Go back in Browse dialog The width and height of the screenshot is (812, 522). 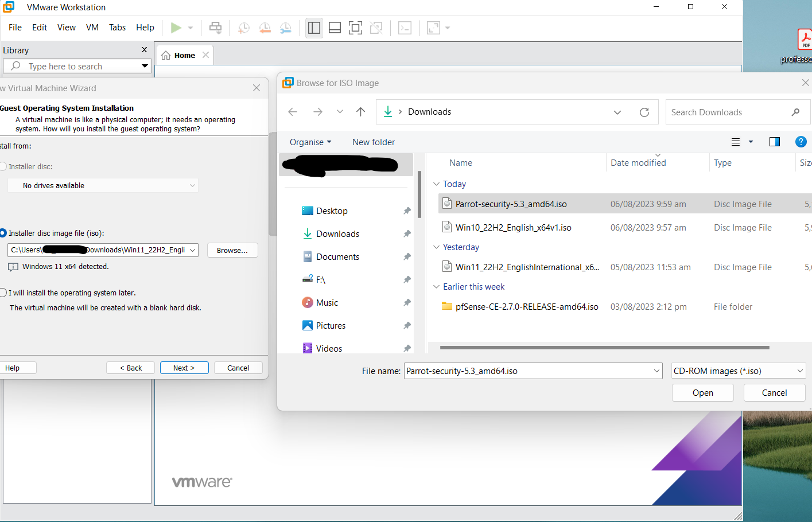pyautogui.click(x=293, y=112)
